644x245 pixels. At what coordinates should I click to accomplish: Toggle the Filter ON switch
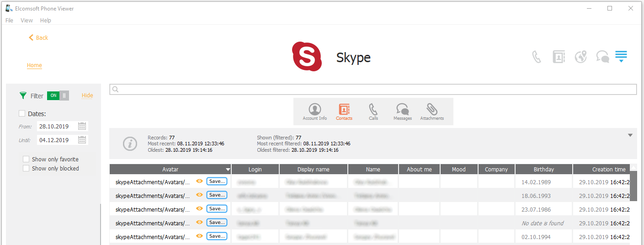pyautogui.click(x=58, y=96)
